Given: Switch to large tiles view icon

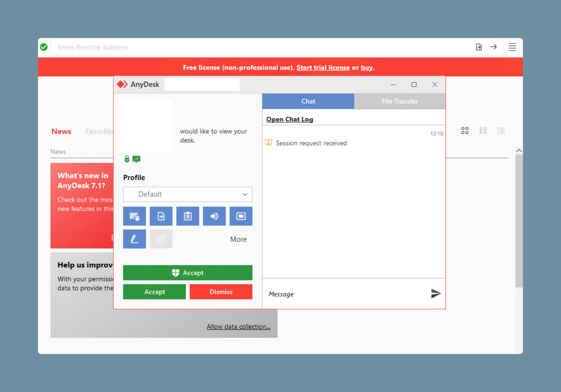Looking at the screenshot, I should click(465, 131).
